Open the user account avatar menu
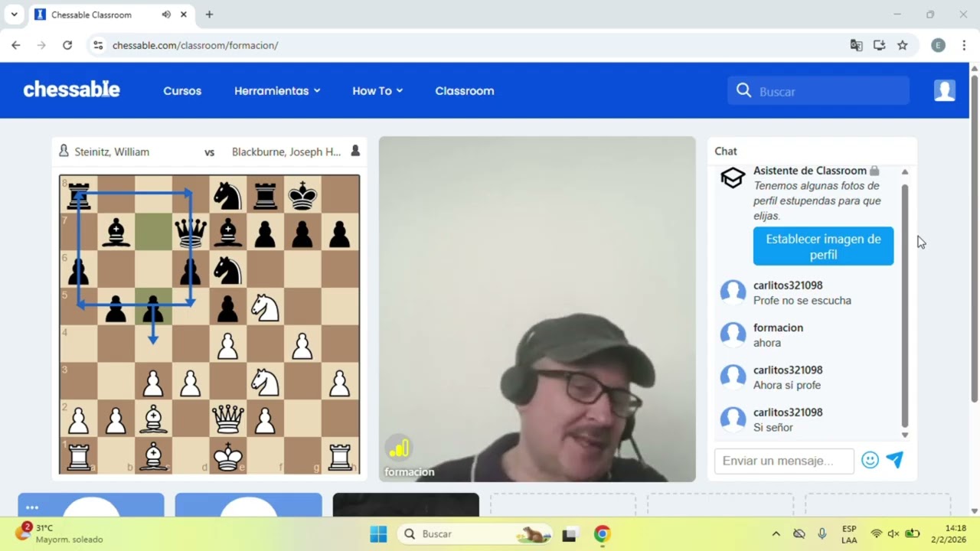Viewport: 980px width, 551px height. pos(945,90)
